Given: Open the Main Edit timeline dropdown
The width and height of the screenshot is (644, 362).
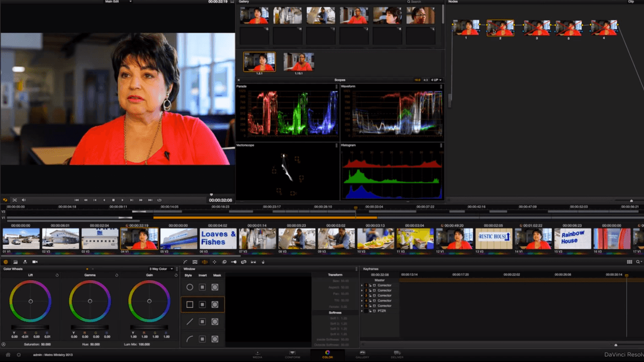Looking at the screenshot, I should [x=118, y=2].
